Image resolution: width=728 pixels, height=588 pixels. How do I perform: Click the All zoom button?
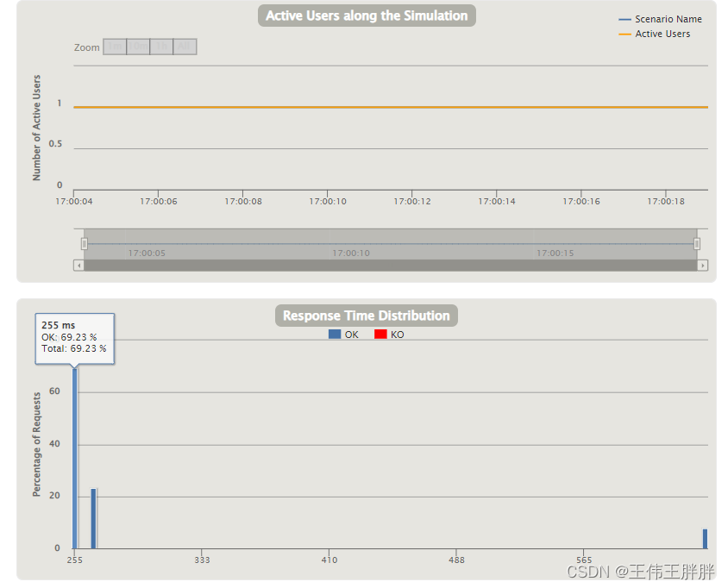185,47
